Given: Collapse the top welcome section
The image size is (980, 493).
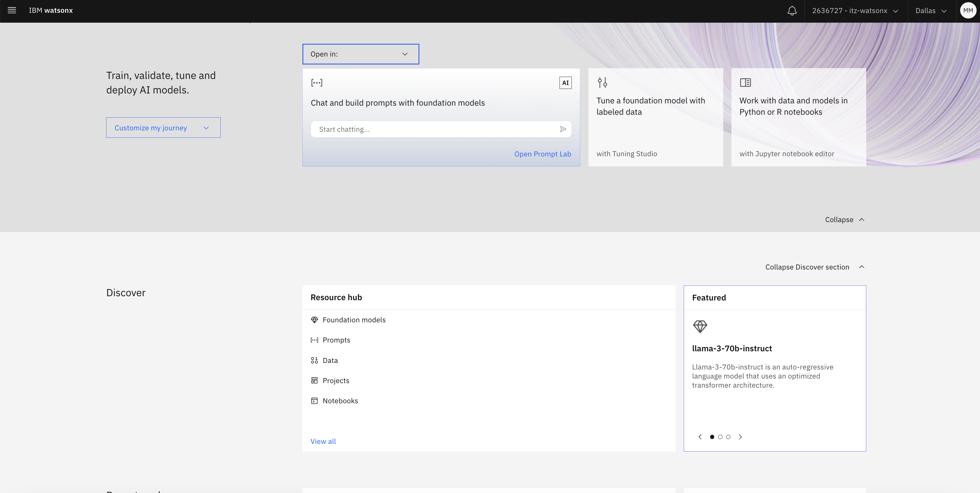Looking at the screenshot, I should pyautogui.click(x=845, y=220).
